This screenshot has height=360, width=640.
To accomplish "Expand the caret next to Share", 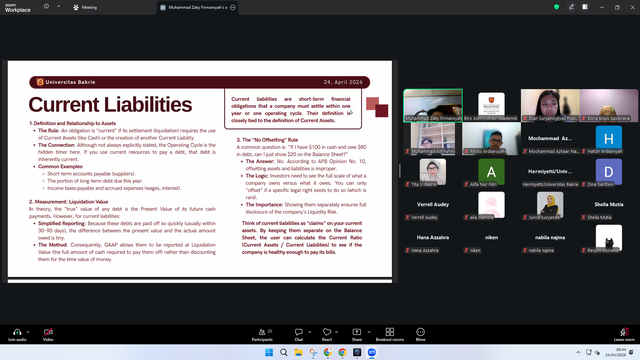I will (x=369, y=332).
